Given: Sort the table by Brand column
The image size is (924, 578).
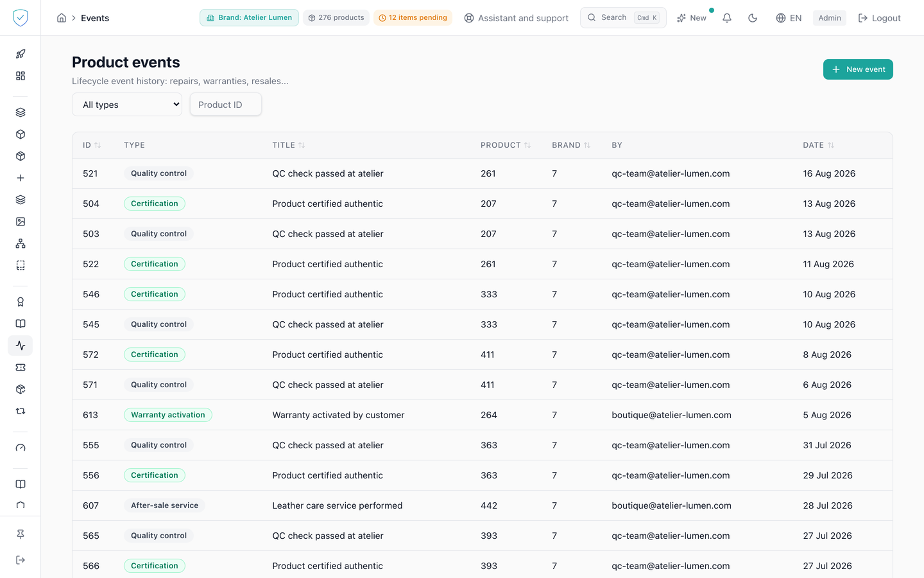Looking at the screenshot, I should point(571,145).
